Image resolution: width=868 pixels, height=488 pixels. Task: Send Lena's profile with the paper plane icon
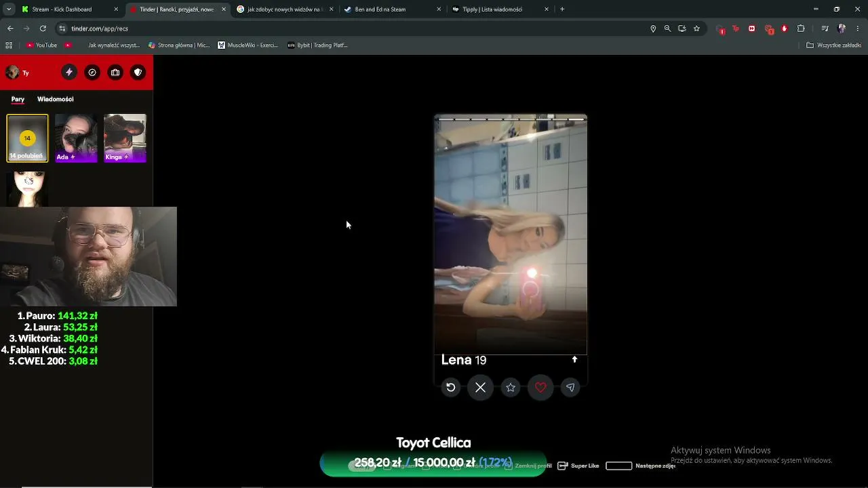tap(570, 388)
